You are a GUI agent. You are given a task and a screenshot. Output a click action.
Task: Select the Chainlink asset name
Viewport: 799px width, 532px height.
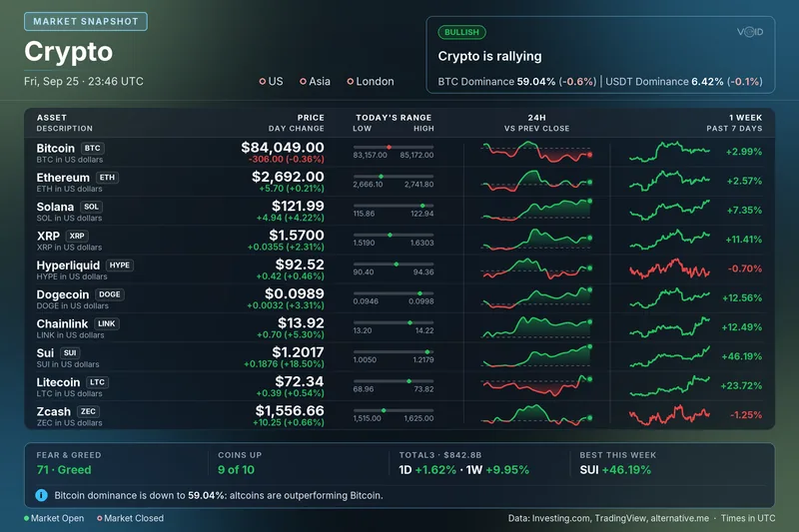click(x=62, y=323)
